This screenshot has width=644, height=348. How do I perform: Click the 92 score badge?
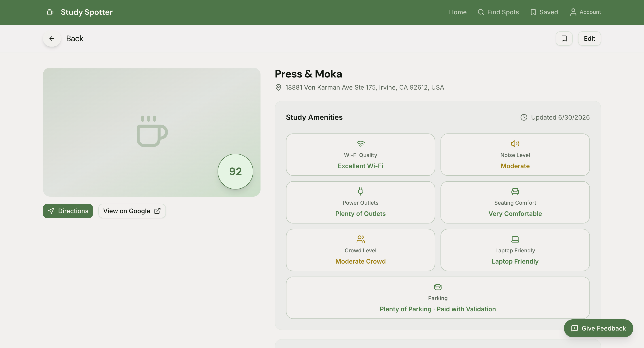235,172
